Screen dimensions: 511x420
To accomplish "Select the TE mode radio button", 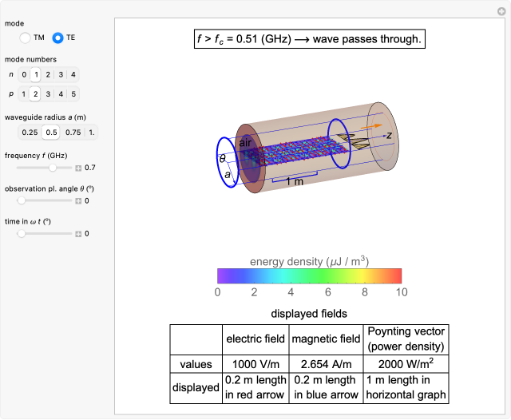I will click(x=57, y=38).
